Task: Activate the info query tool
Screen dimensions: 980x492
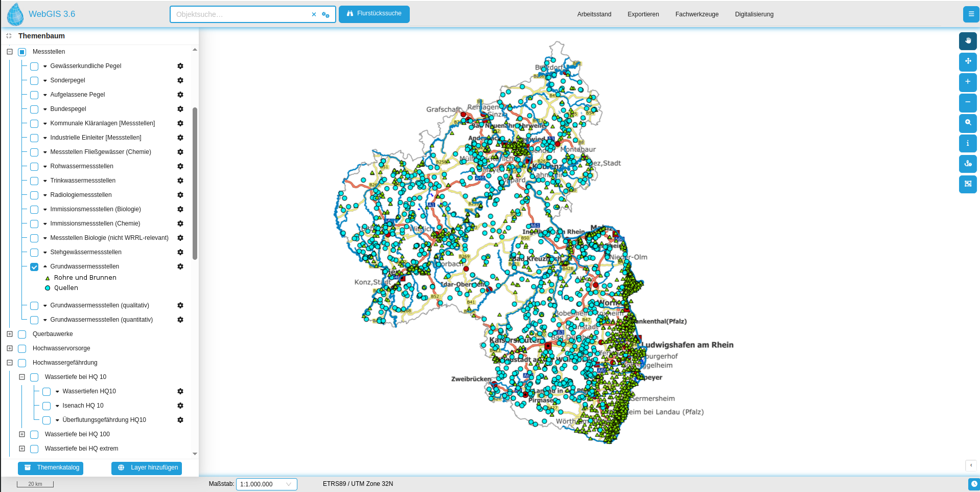Action: (x=967, y=143)
